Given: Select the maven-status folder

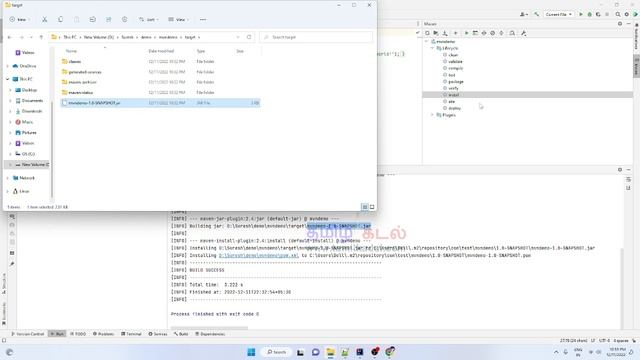Looking at the screenshot, I should click(x=160, y=93).
